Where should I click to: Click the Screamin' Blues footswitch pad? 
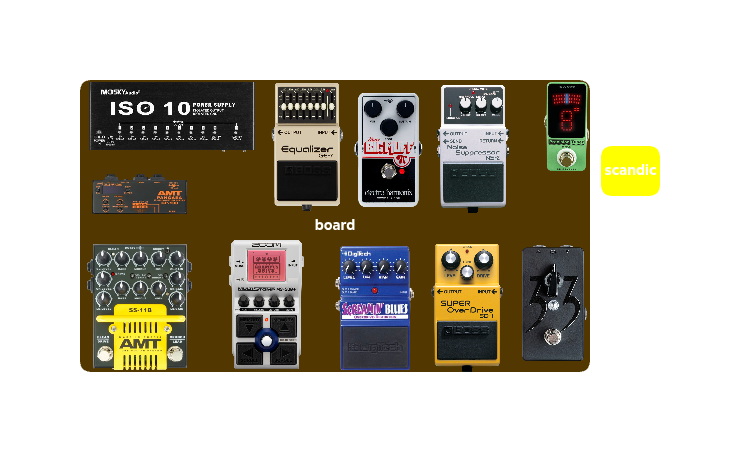[375, 347]
